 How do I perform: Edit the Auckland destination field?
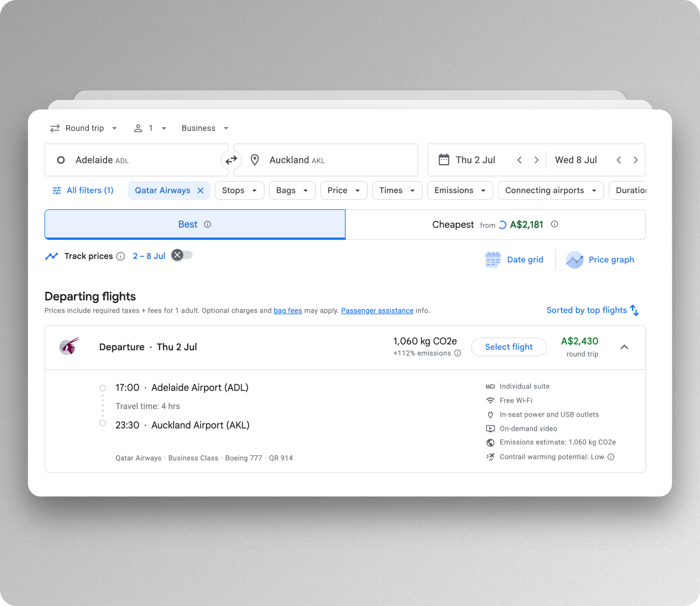coord(326,160)
